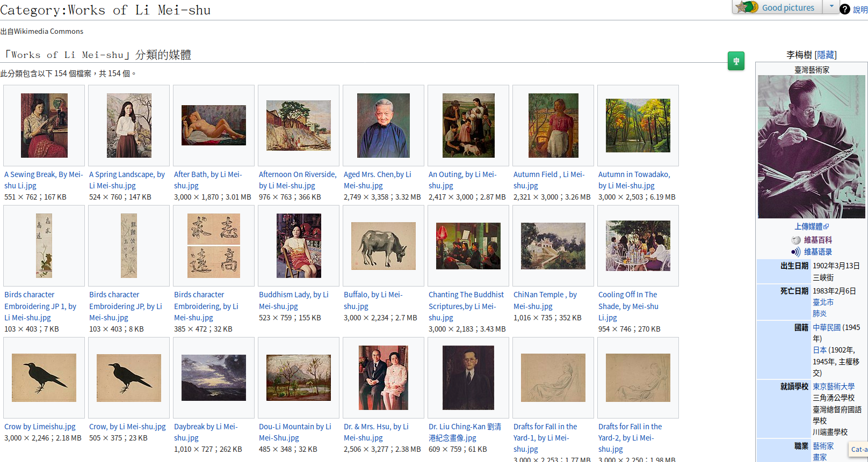Viewport: 868px width, 462px height.
Task: Open Aged Mrs. Chen portrait thumbnail
Action: (384, 126)
